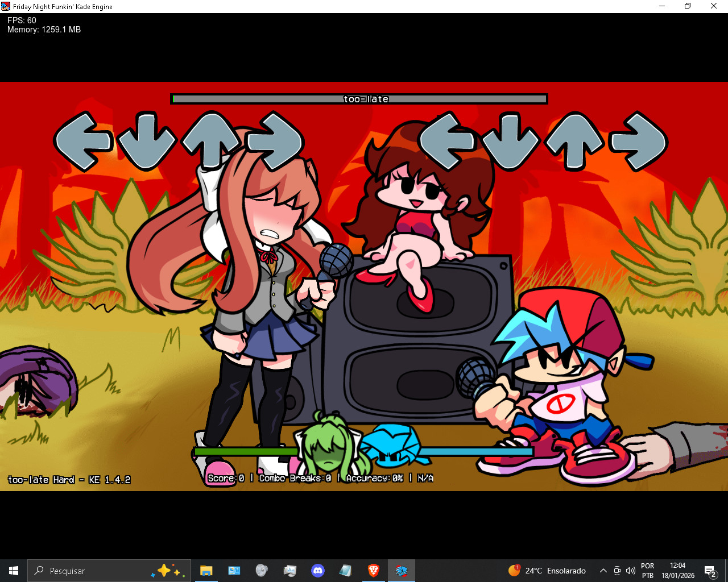Click the Pesquisar search box
The width and height of the screenshot is (728, 582).
coord(108,571)
